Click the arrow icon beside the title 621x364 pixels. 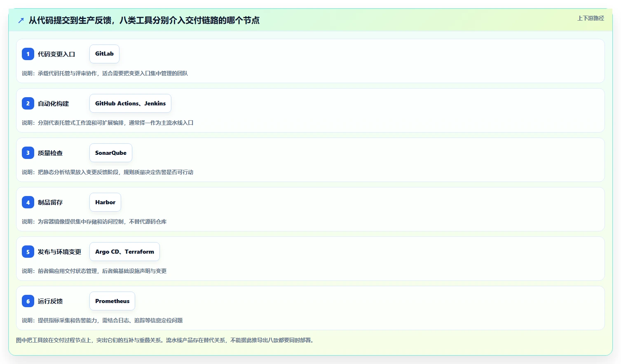(x=21, y=20)
